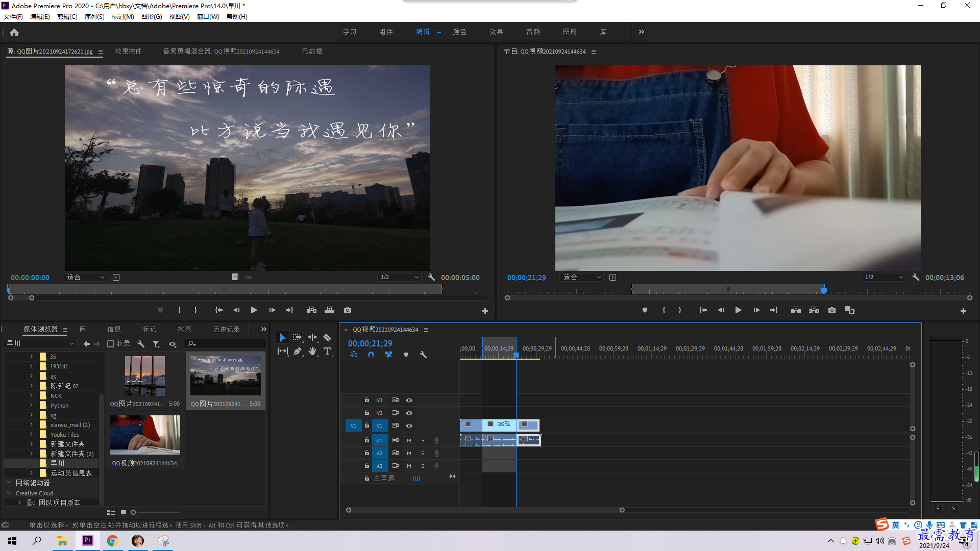This screenshot has width=980, height=551.
Task: Play the source monitor
Action: pos(254,310)
